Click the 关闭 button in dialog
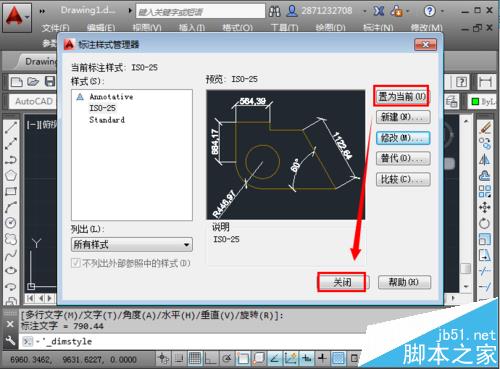Image resolution: width=500 pixels, height=369 pixels. pos(342,282)
